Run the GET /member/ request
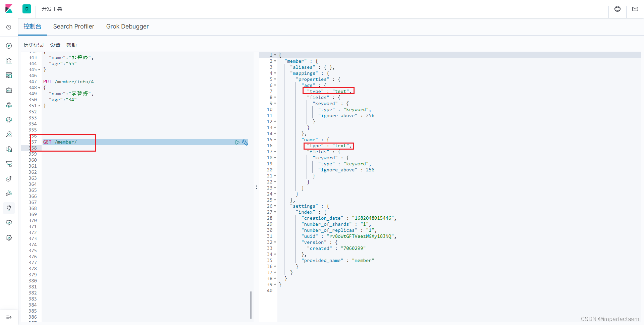The width and height of the screenshot is (644, 325). pyautogui.click(x=237, y=142)
